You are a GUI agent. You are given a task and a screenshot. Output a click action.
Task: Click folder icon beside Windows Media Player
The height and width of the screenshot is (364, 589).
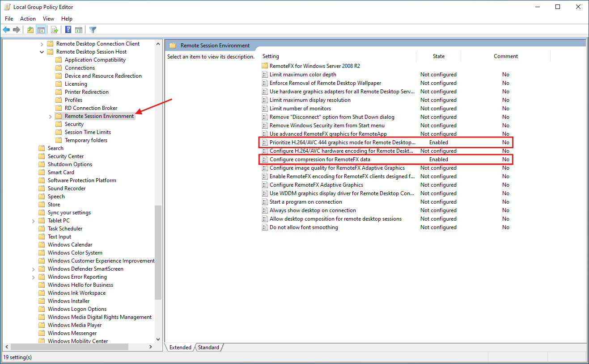[42, 325]
